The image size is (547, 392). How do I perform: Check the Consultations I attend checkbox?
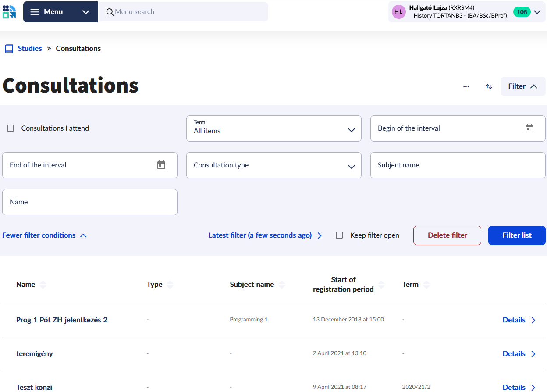point(11,128)
